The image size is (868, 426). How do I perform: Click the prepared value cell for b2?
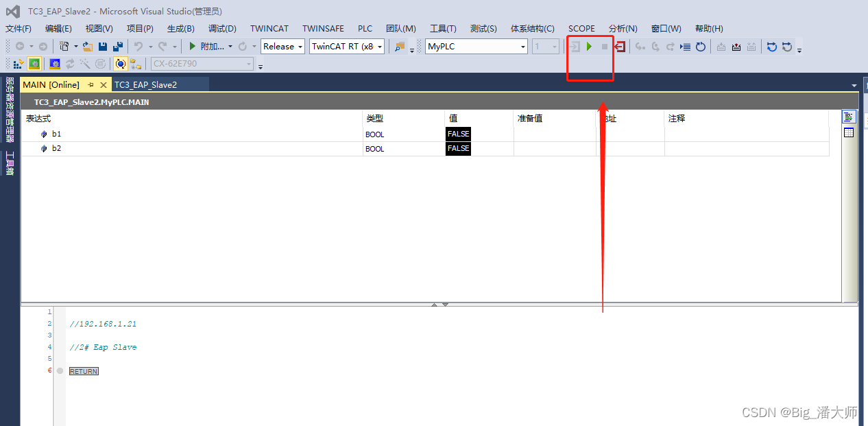[555, 148]
